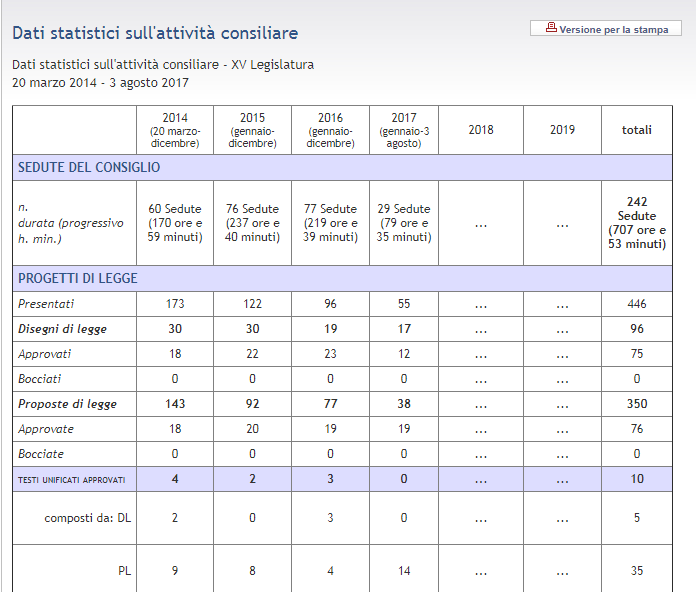Select the 'PROGETTI DI LEGGE' section heading
Viewport: 696px width, 592px height.
click(78, 278)
